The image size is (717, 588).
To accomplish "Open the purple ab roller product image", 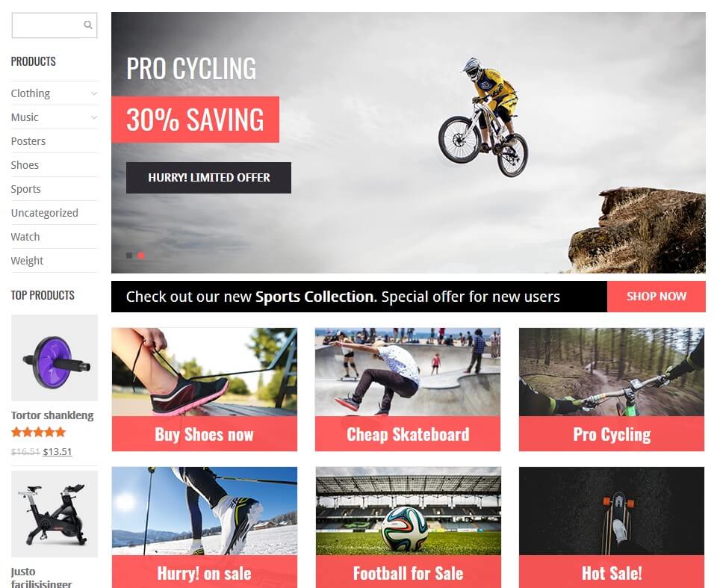I will click(55, 358).
